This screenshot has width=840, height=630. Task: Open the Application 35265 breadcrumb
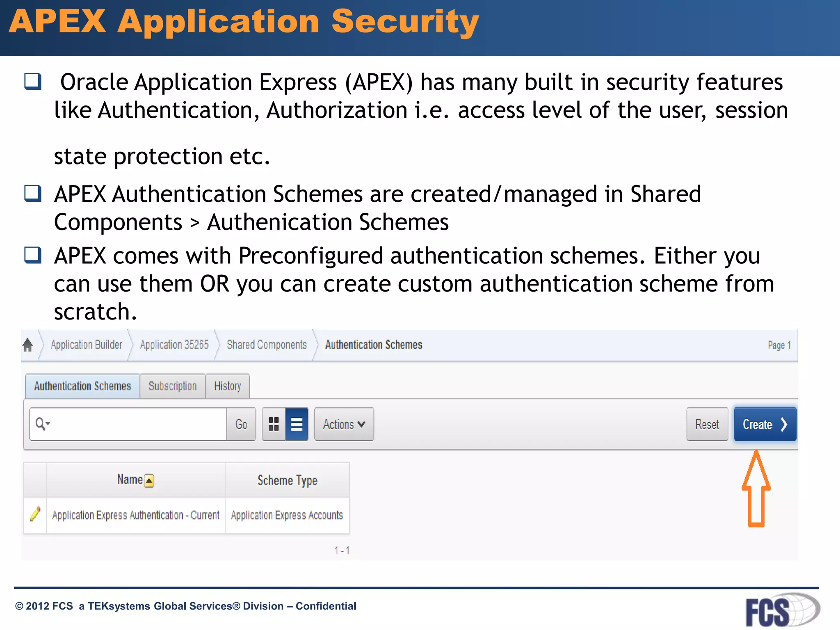pos(174,345)
